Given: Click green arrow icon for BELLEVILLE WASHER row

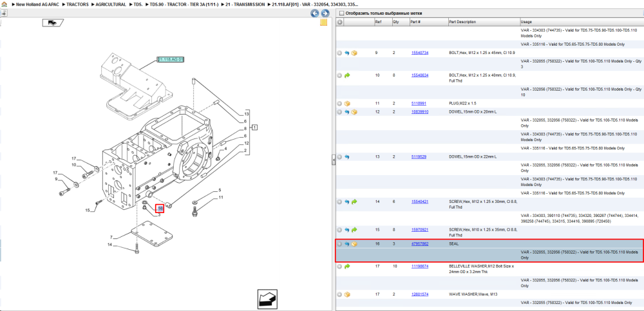Looking at the screenshot, I should point(347,266).
